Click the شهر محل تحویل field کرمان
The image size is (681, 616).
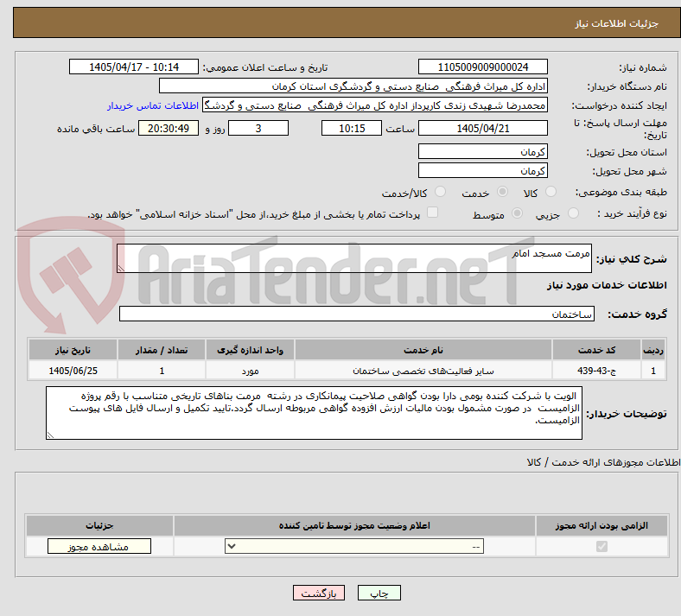pos(482,170)
